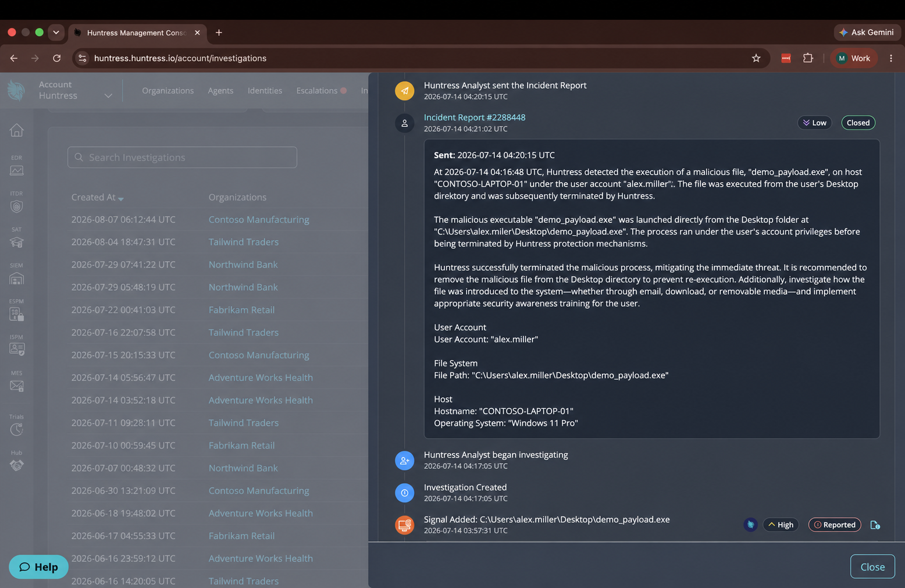
Task: Open Incident Report #2288448 link
Action: click(475, 117)
